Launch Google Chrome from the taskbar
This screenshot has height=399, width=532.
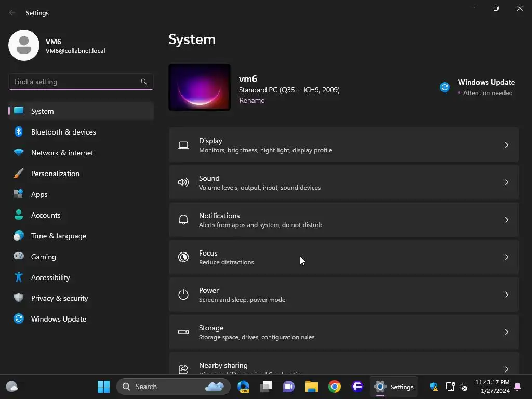[334, 387]
